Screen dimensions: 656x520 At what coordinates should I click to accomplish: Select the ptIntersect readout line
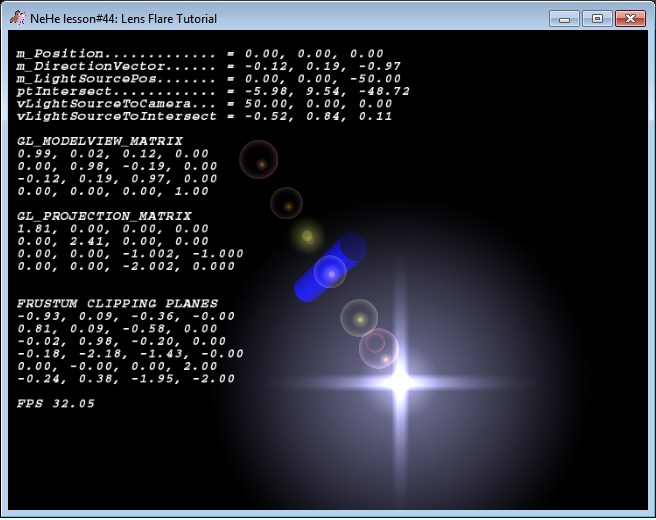213,91
